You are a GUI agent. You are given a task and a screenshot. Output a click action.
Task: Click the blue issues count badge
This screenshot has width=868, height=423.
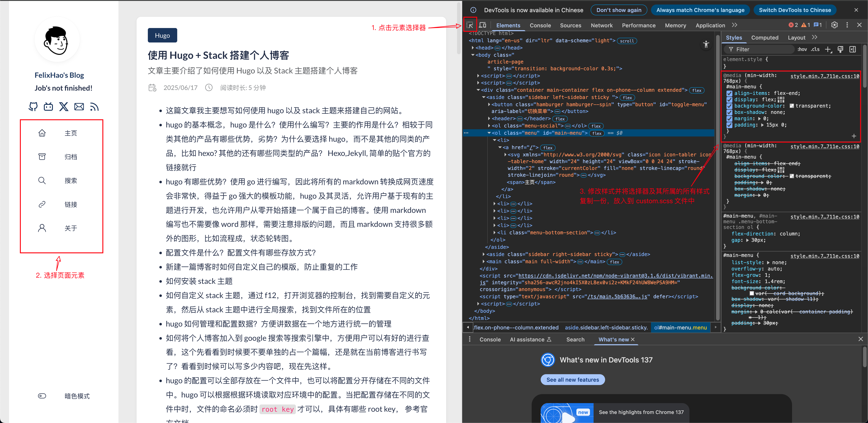click(x=818, y=25)
